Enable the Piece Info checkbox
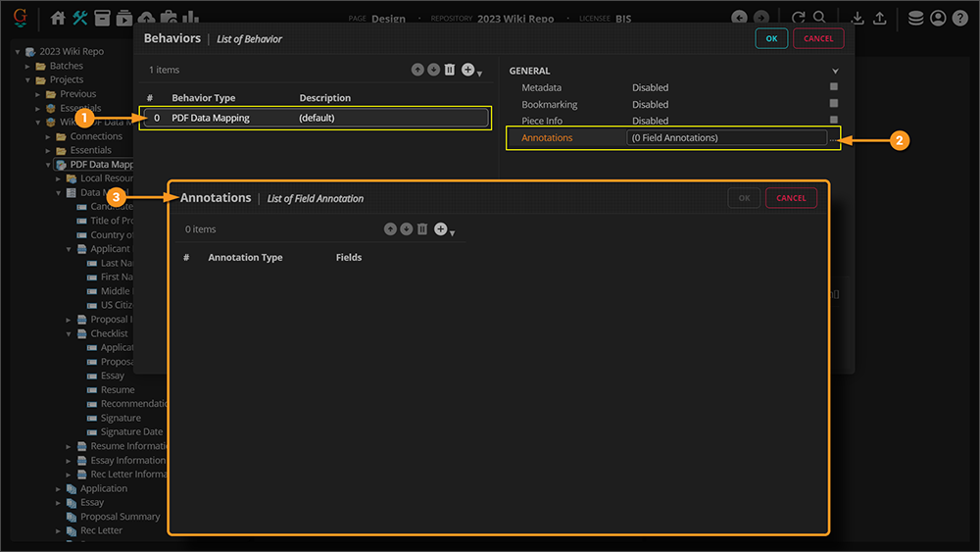 [834, 121]
